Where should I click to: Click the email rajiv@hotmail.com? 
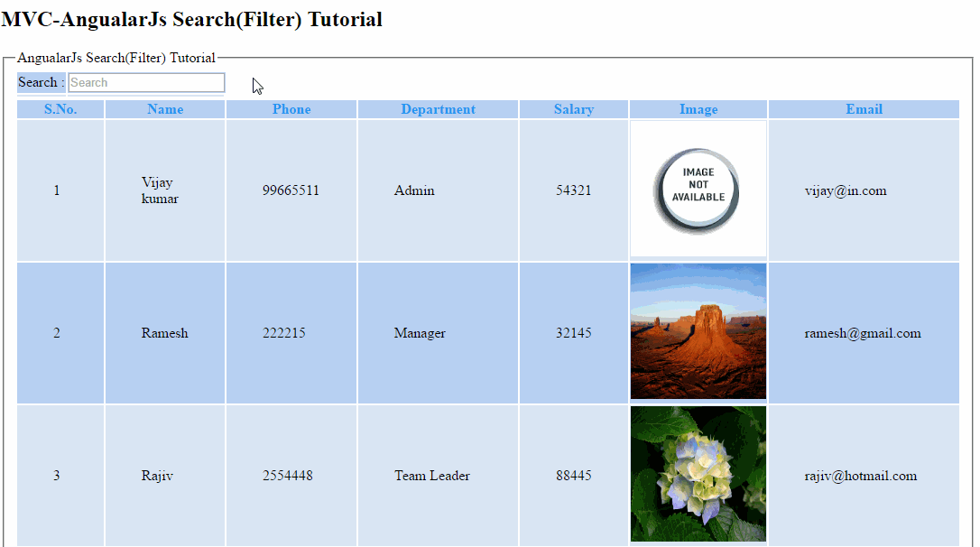pyautogui.click(x=861, y=476)
